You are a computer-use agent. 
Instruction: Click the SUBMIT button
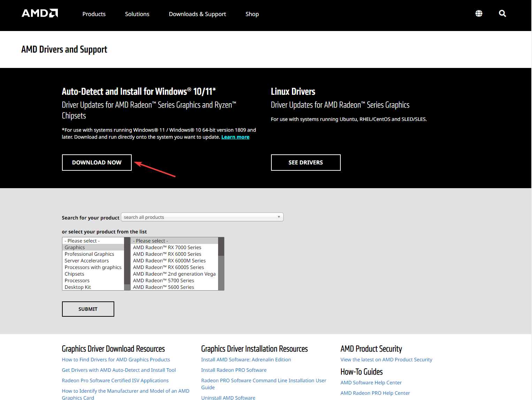[x=88, y=309]
